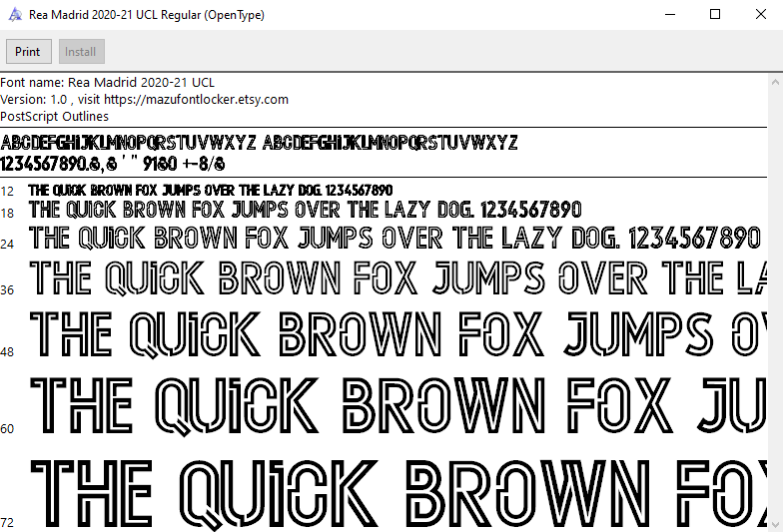Click the numerals and symbols sample row
783x532 pixels.
[x=113, y=163]
